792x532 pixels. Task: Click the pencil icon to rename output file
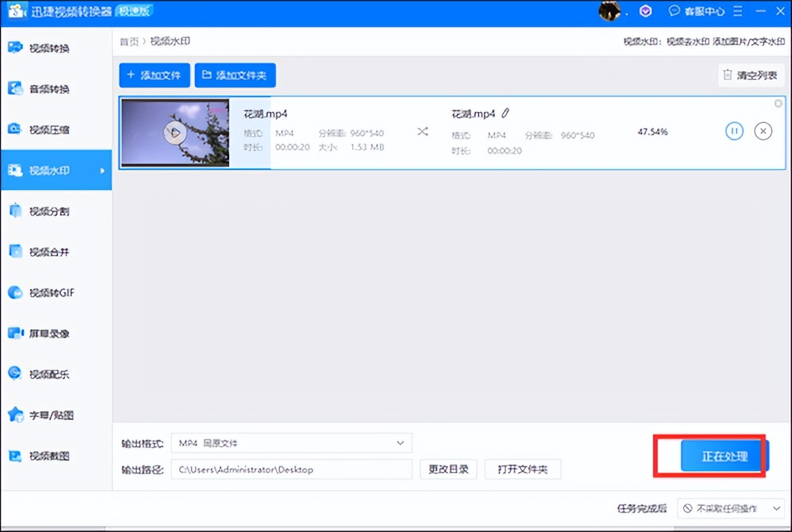[506, 113]
